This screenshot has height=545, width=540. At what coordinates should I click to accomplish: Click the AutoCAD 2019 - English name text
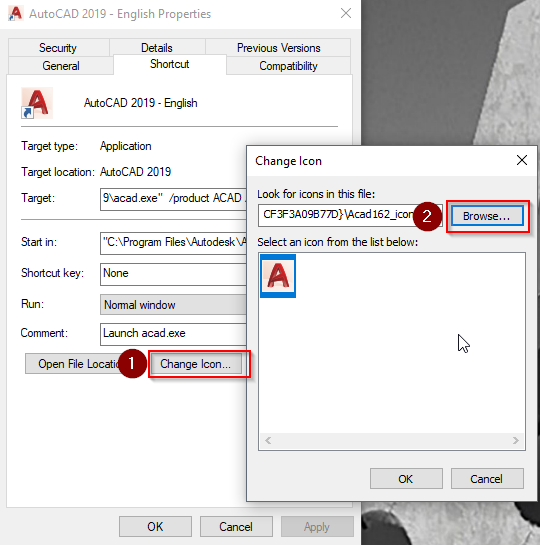141,103
